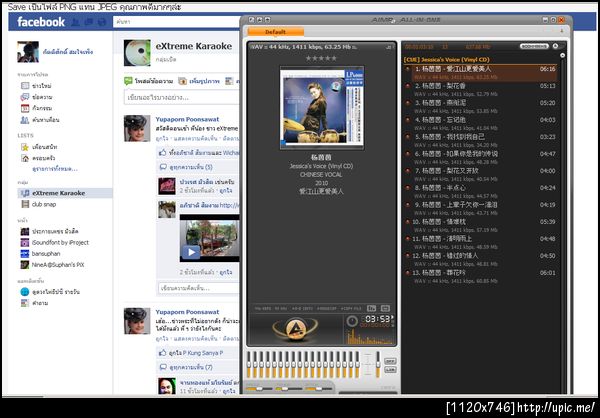This screenshot has width=600, height=418.
Task: Adjust the separate preamp slider beside the equalizer
Action: (x=378, y=364)
